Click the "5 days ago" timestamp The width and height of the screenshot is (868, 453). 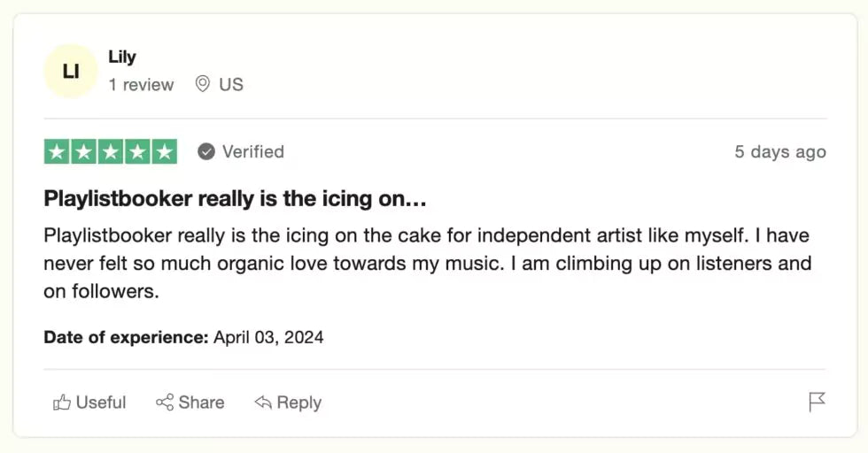779,152
